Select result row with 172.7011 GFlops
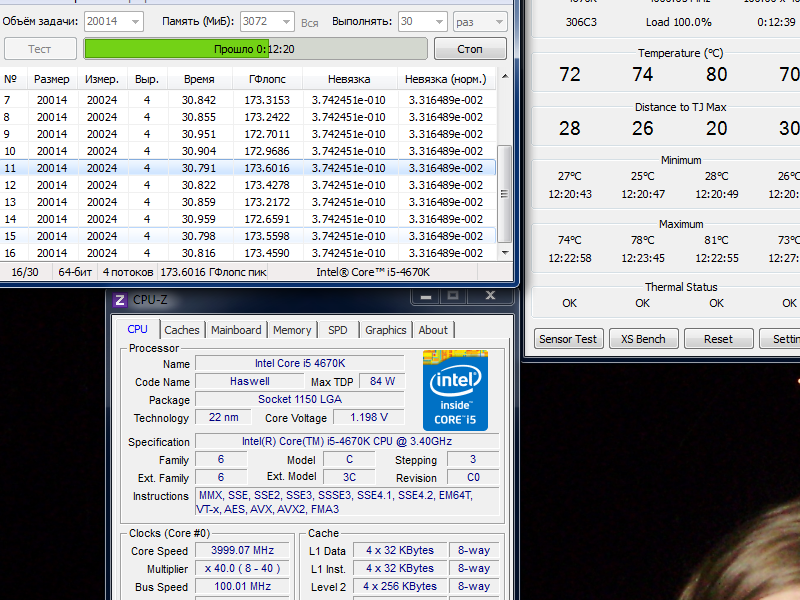 tap(248, 134)
